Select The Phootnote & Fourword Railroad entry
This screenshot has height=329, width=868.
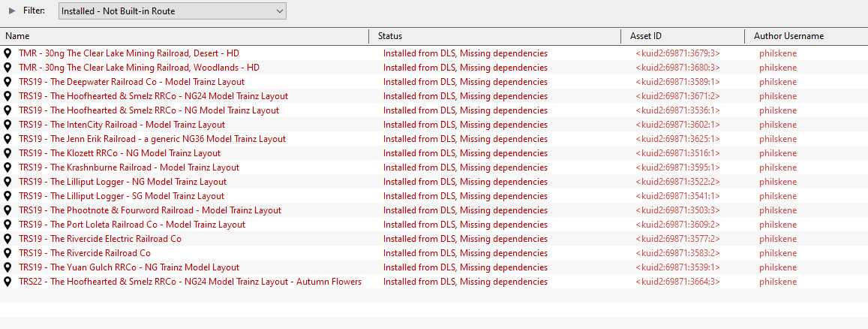tap(434, 210)
